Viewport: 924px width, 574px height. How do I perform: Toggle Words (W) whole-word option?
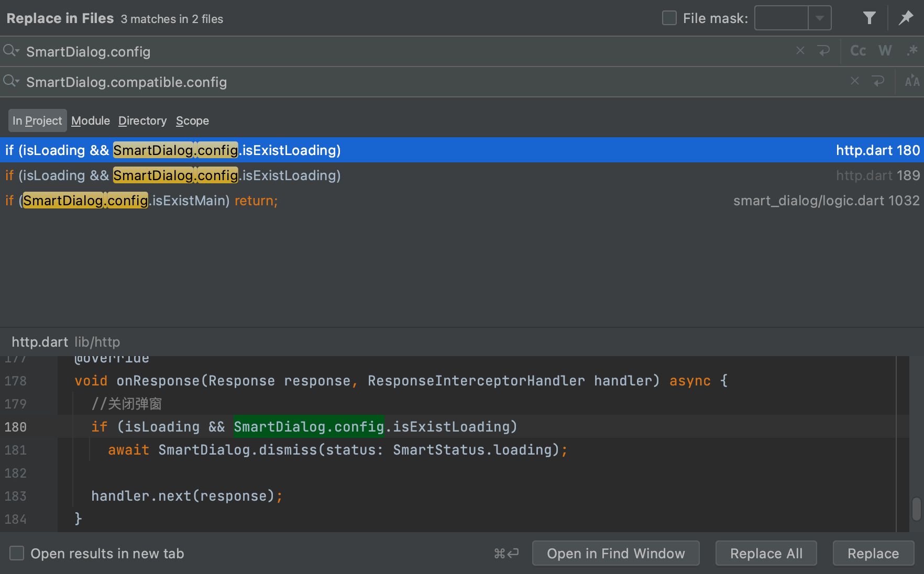(885, 51)
